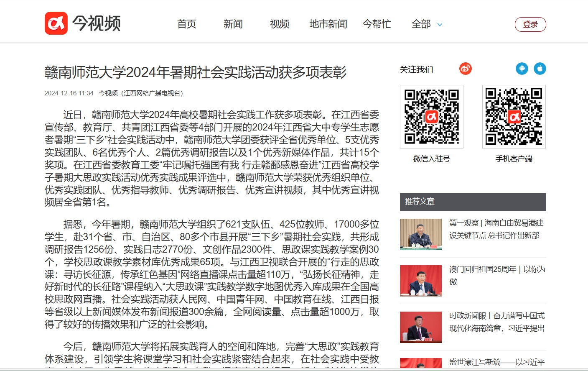This screenshot has height=371, width=588.
Task: Click the publish date 2024-12-16 11:34
Action: click(x=69, y=93)
